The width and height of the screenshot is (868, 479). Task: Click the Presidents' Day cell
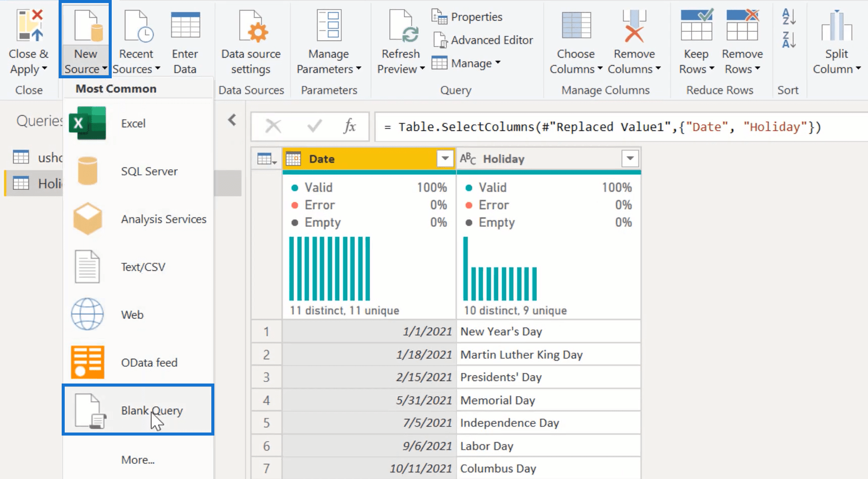(549, 377)
